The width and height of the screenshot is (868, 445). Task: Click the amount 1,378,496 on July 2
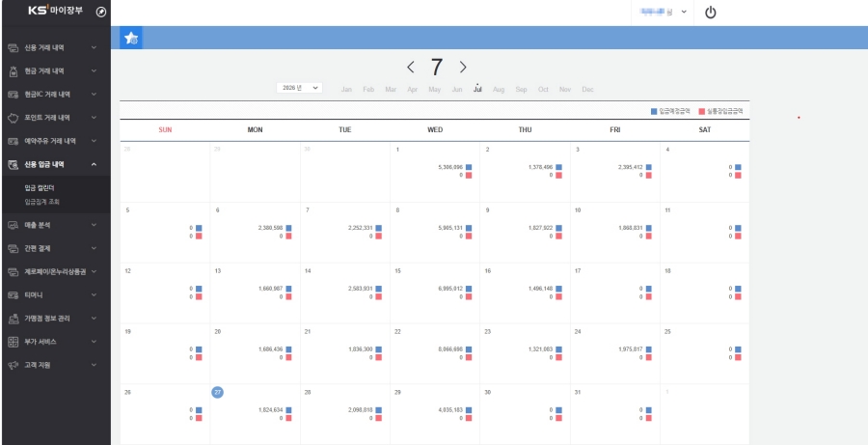click(x=540, y=167)
